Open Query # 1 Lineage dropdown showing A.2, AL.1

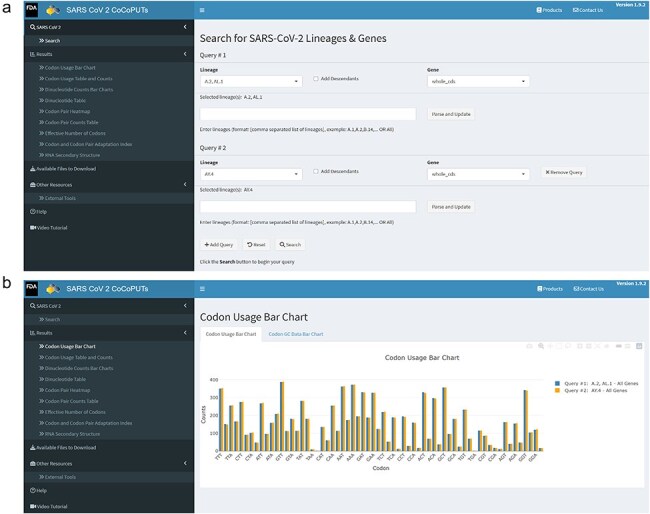pyautogui.click(x=251, y=81)
